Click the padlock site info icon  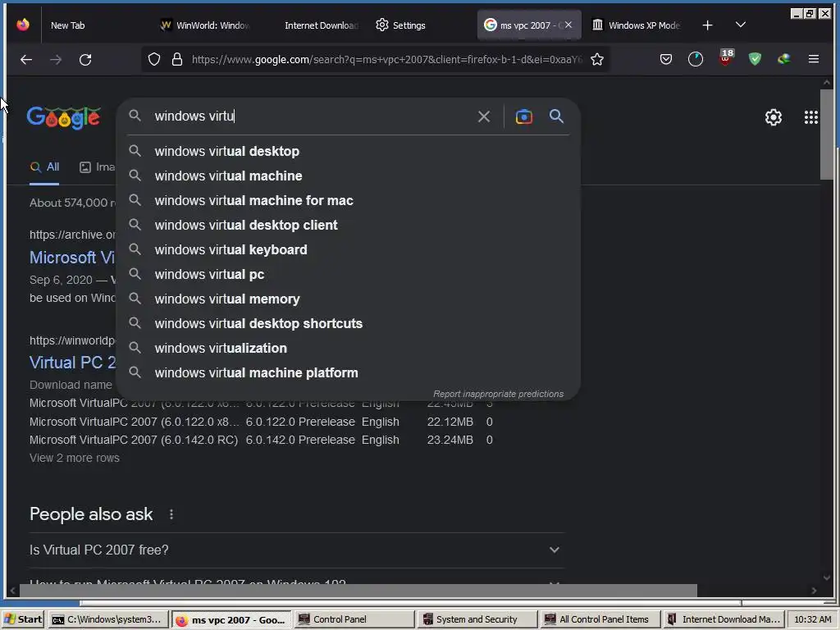click(x=177, y=59)
